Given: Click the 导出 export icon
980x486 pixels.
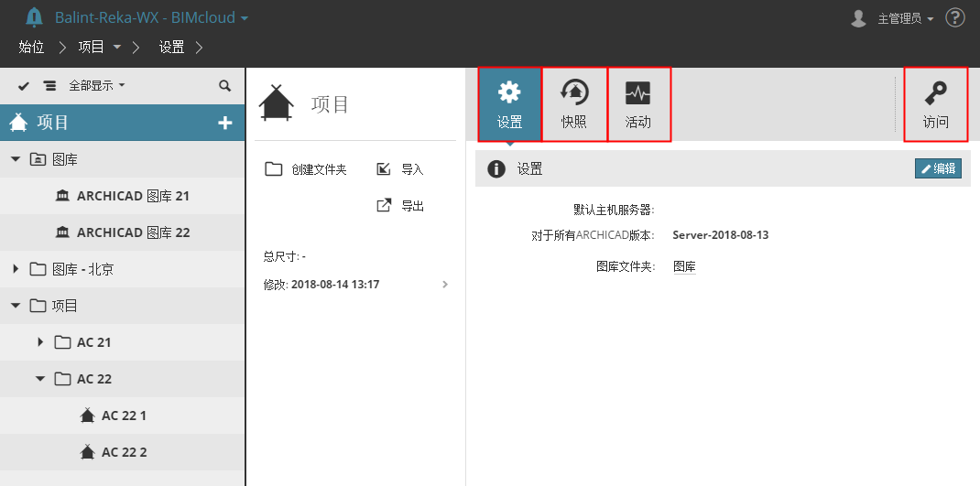Looking at the screenshot, I should coord(384,206).
